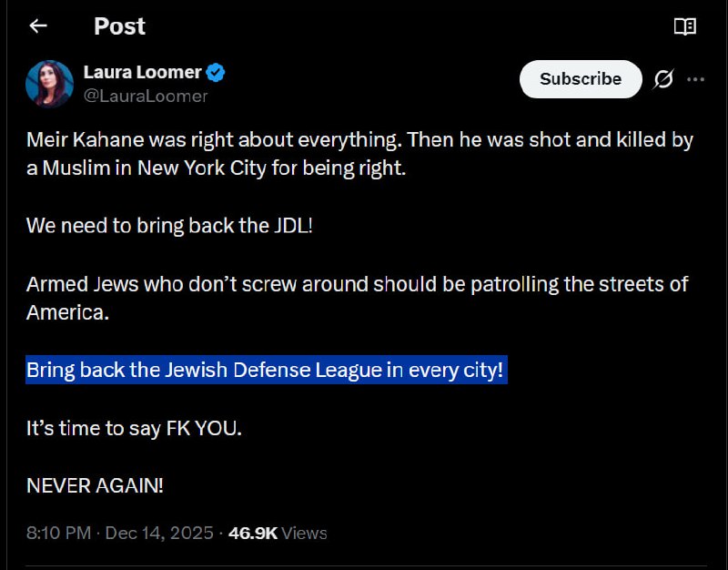
Task: Click the highlighted Jewish Defense League sentence
Action: tap(265, 371)
